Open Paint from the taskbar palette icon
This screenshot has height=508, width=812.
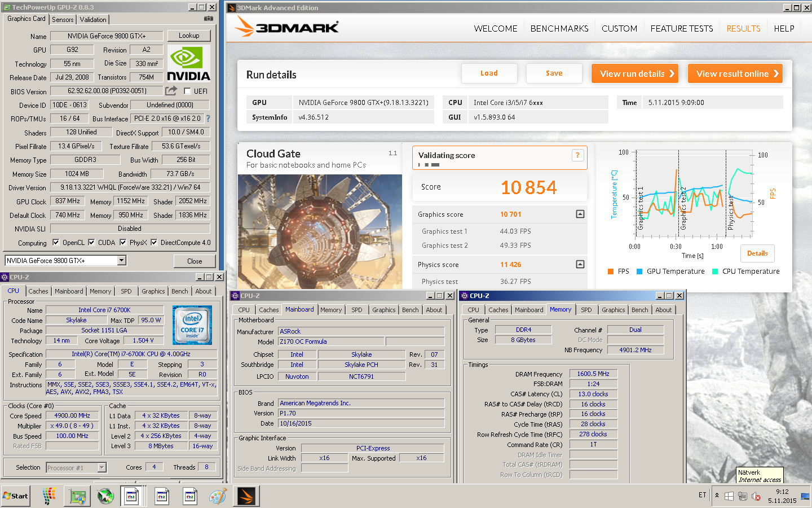click(x=218, y=497)
